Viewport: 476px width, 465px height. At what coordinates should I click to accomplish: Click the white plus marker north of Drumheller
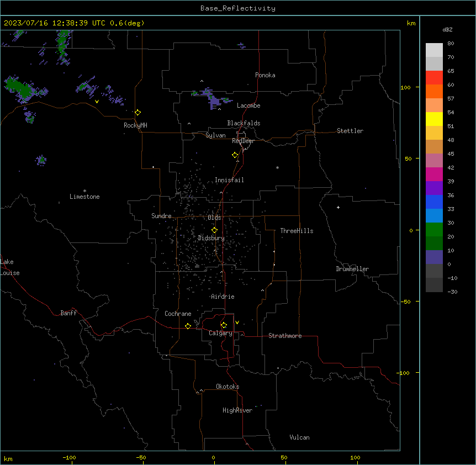tap(338, 207)
